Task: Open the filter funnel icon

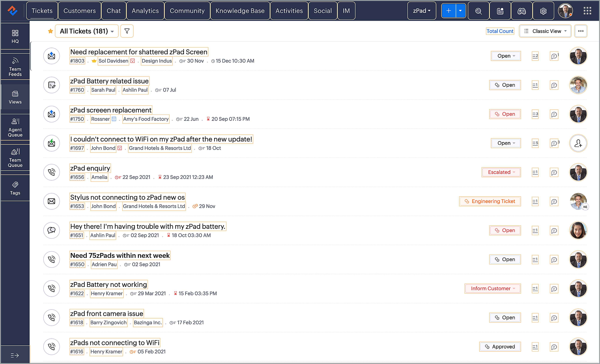Action: [x=127, y=31]
